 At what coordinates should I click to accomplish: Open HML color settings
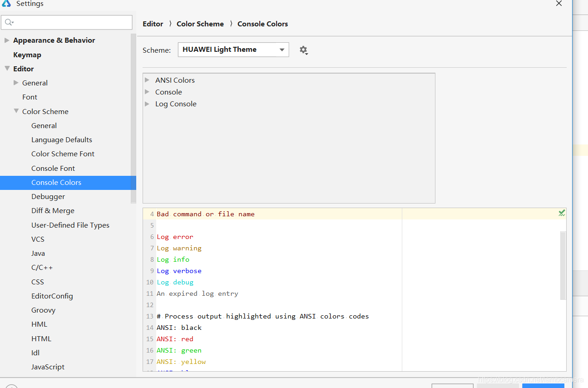(x=39, y=324)
